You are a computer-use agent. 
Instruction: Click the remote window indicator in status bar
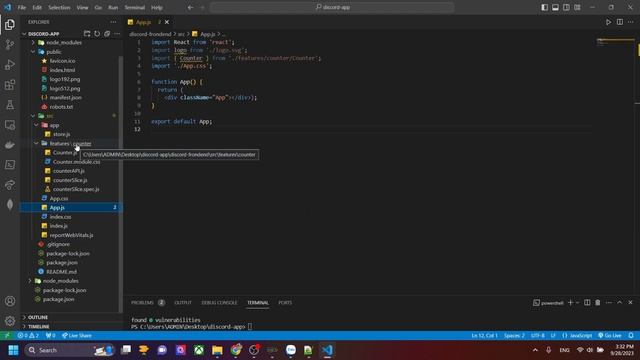click(7, 336)
